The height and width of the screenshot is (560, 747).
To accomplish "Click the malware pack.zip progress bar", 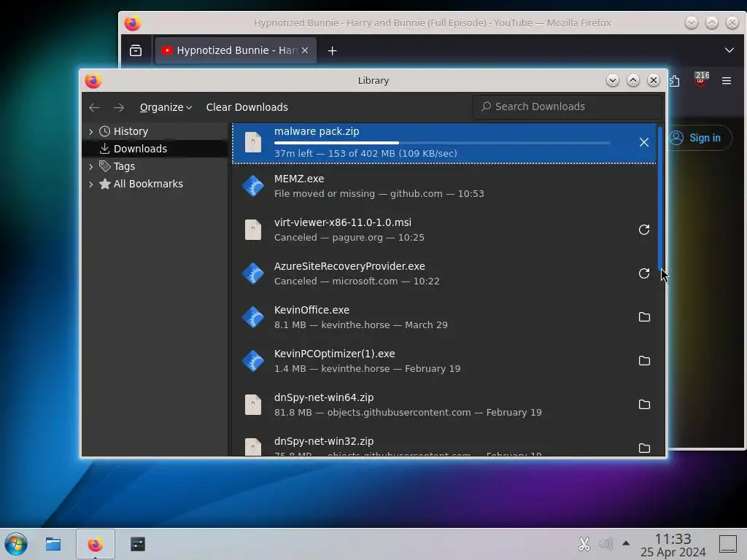I will [x=442, y=143].
